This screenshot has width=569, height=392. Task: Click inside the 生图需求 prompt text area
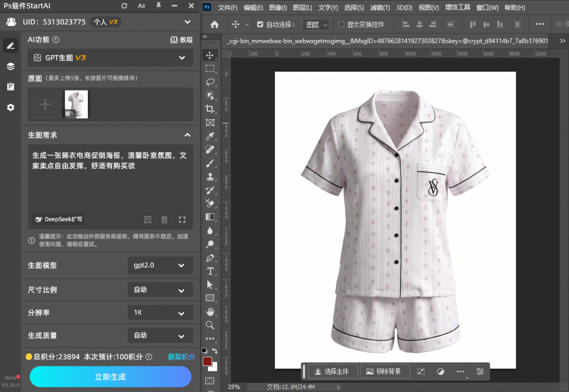click(x=111, y=182)
